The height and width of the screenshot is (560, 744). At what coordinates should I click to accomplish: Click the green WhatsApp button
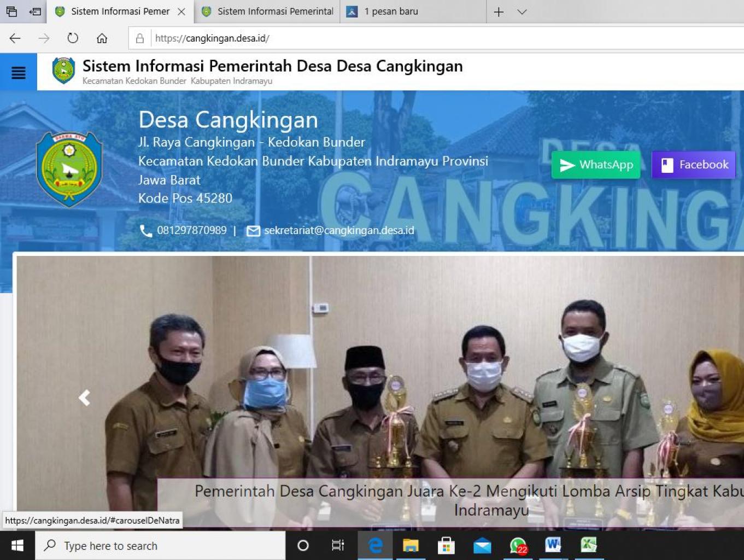tap(596, 165)
